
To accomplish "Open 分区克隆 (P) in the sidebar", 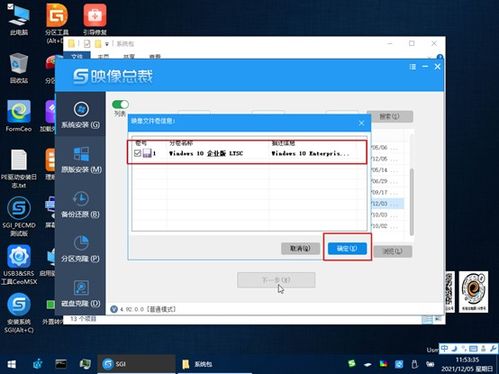I will 80,249.
